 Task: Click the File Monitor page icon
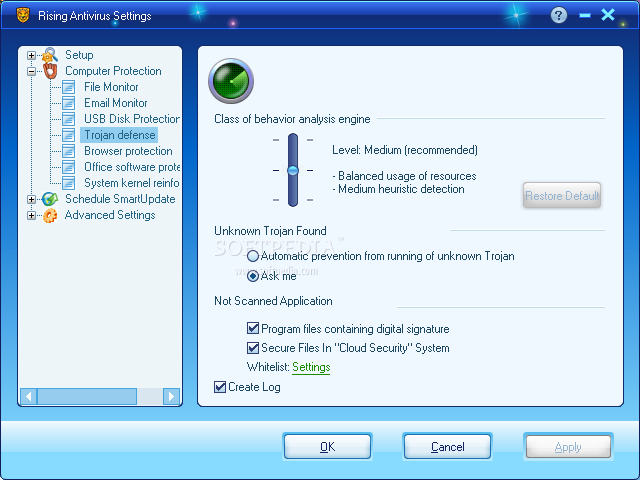pyautogui.click(x=69, y=87)
